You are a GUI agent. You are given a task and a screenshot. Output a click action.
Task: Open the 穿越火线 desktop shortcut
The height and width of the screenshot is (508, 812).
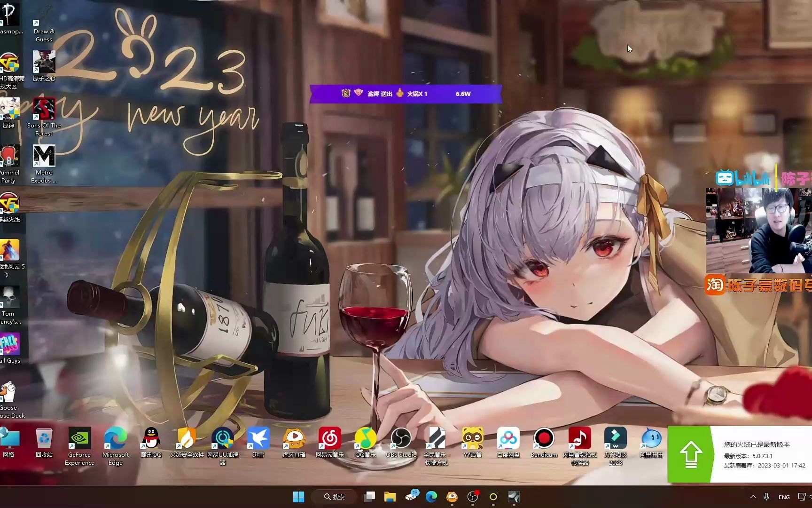pyautogui.click(x=9, y=207)
